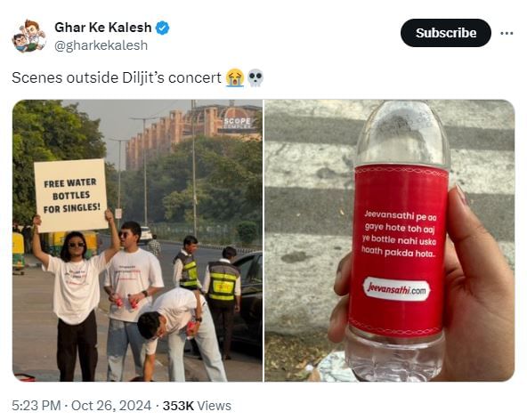The width and height of the screenshot is (527, 420).
Task: Click the 5:23 PM Oct 26, 2024 timestamp
Action: [x=82, y=406]
